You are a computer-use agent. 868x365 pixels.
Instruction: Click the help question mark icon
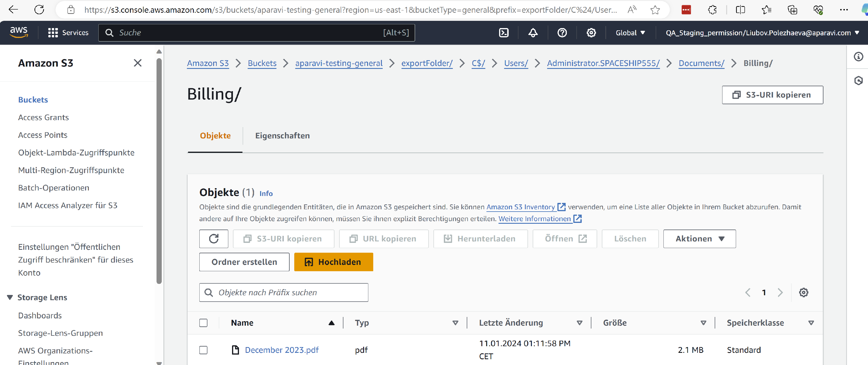[562, 33]
